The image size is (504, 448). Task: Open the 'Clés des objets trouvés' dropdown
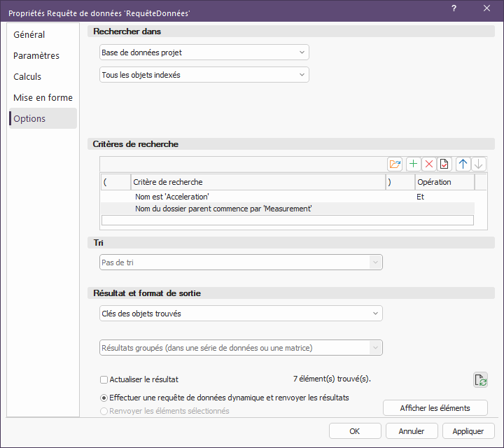point(241,314)
